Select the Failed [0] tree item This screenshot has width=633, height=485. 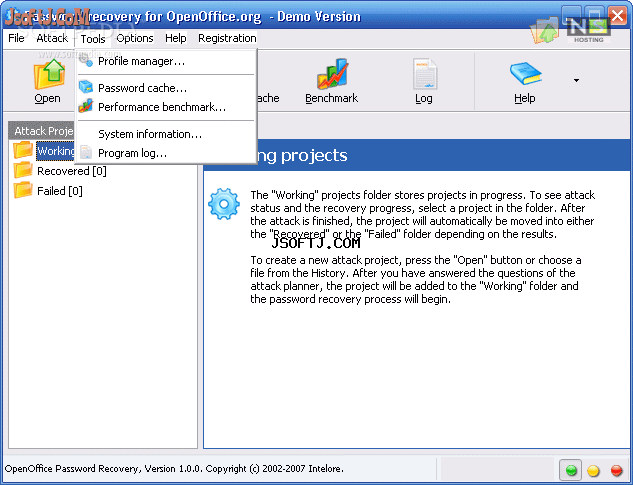(60, 191)
